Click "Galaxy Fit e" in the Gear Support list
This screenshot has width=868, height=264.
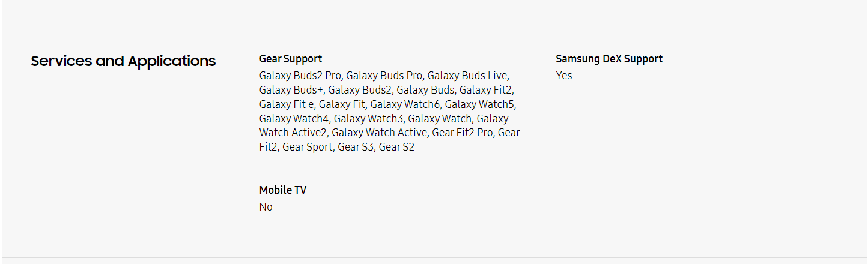click(x=287, y=104)
